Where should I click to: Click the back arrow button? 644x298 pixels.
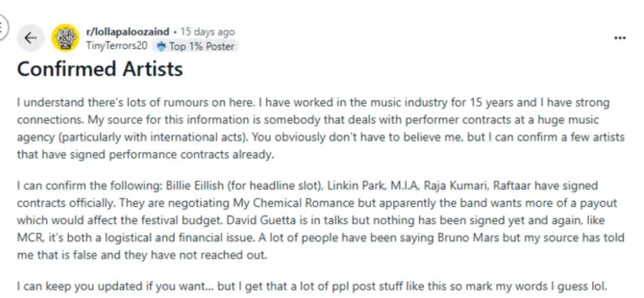pyautogui.click(x=30, y=38)
